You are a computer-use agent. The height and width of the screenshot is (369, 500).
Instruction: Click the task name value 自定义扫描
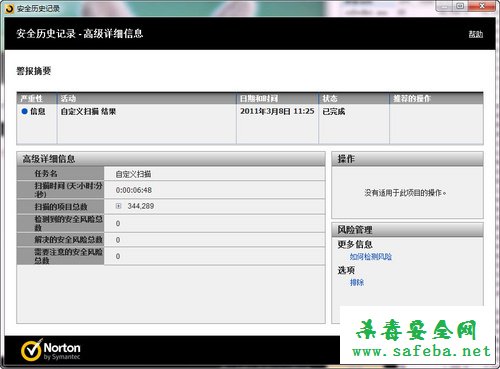133,174
